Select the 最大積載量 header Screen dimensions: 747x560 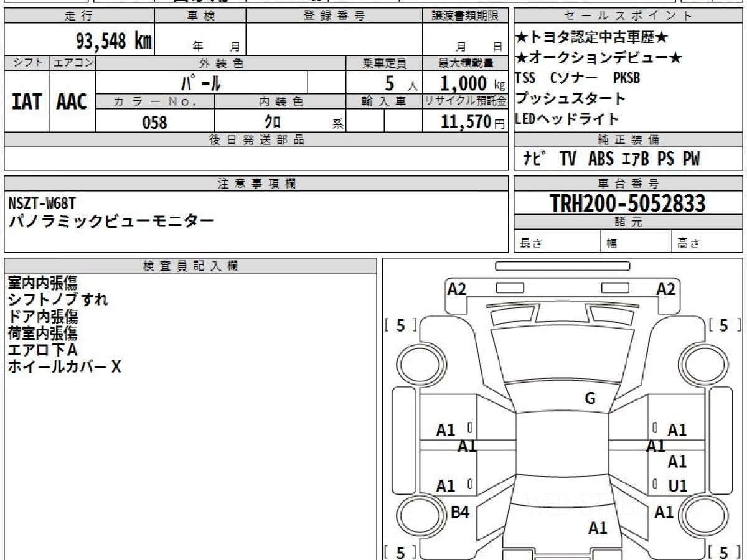[465, 63]
